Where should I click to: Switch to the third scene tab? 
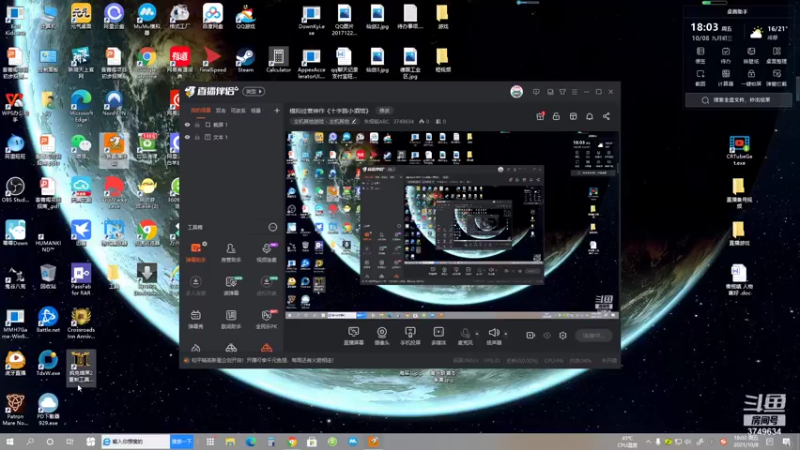click(x=238, y=110)
